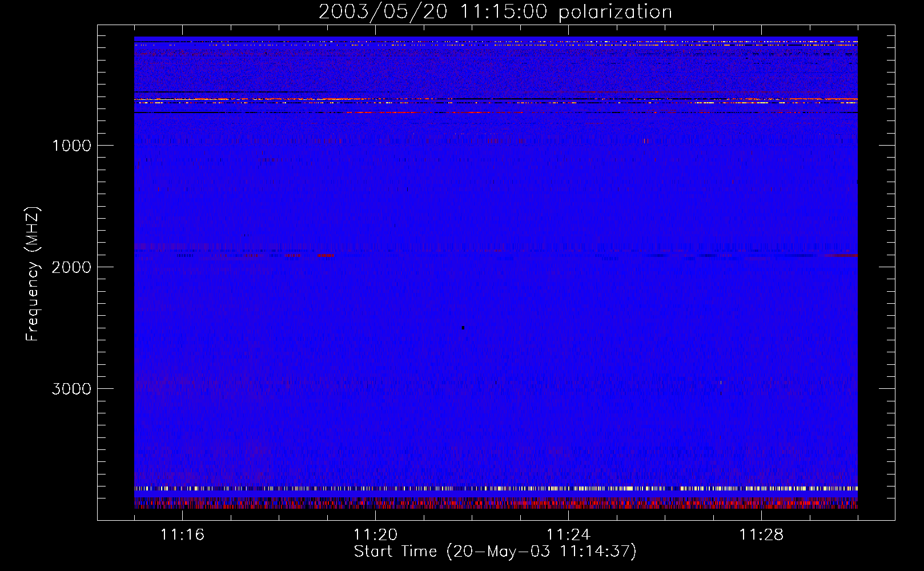Click the "11:28" time tick label
The image size is (924, 571).
[761, 534]
